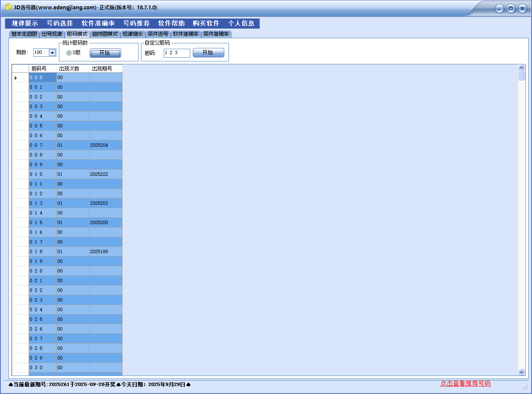Click the 3D选号器 app icon in title bar

8,7
